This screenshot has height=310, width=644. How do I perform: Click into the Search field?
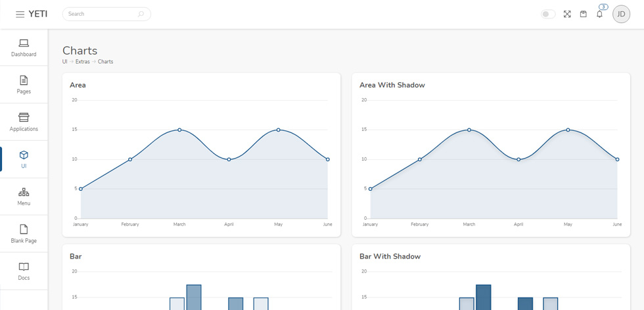pyautogui.click(x=106, y=14)
